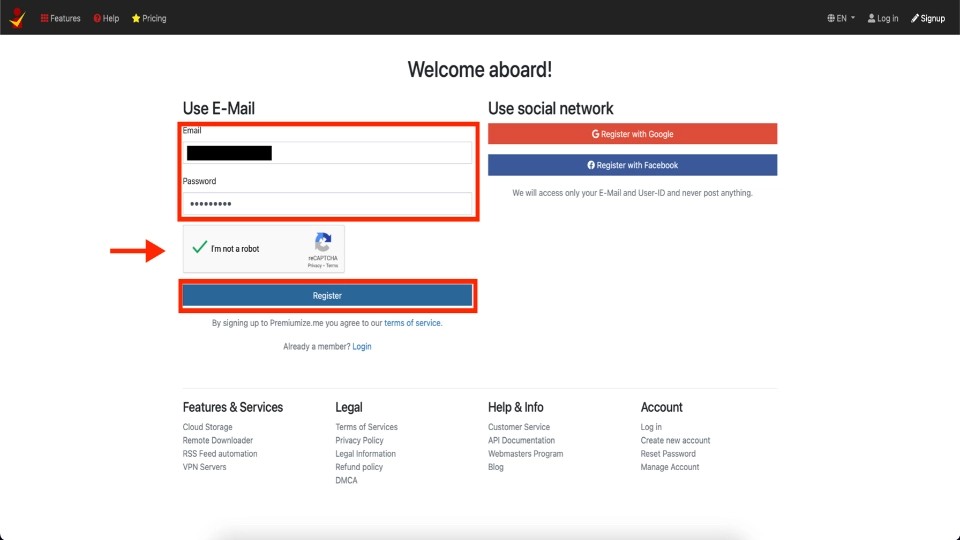Click Signup in the top bar
The height and width of the screenshot is (540, 960).
coord(928,18)
